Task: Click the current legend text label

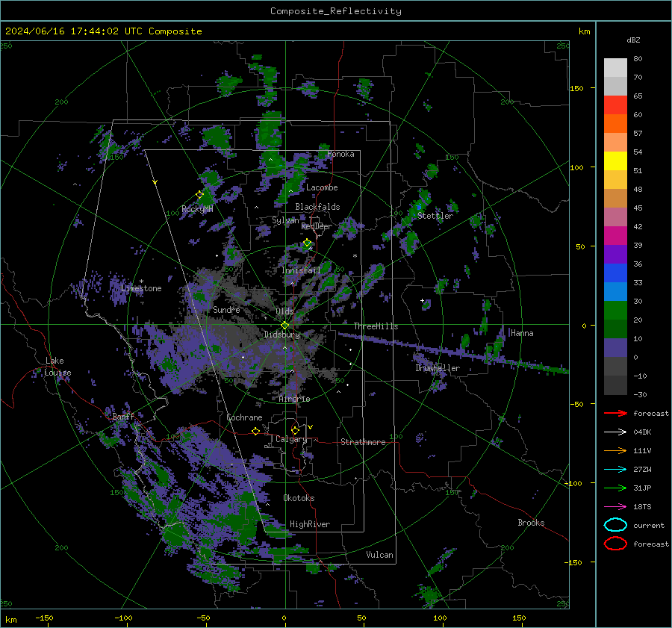Action: (649, 526)
